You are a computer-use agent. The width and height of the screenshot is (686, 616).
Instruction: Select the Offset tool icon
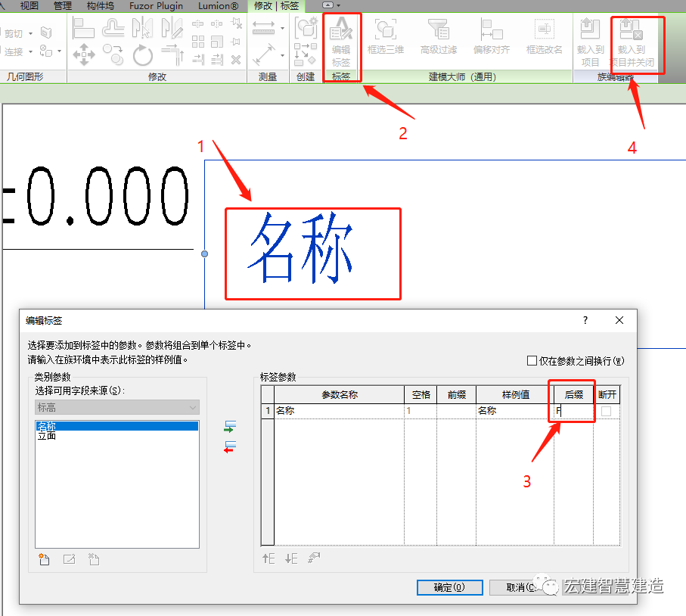tap(113, 28)
